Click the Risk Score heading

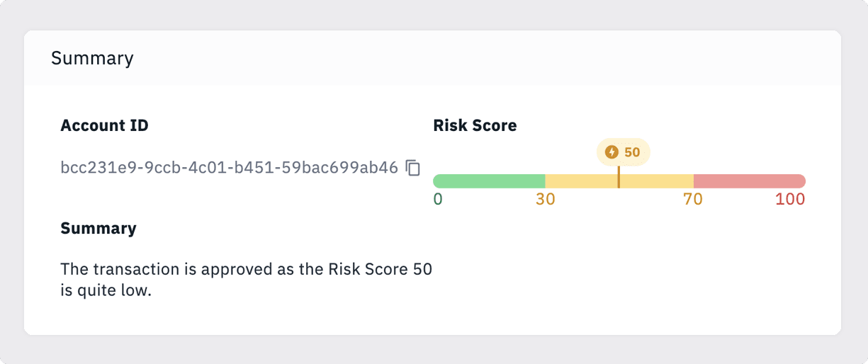(475, 126)
